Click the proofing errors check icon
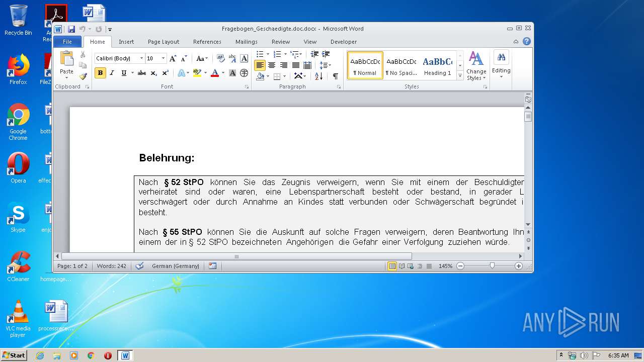This screenshot has width=644, height=362. [x=140, y=266]
